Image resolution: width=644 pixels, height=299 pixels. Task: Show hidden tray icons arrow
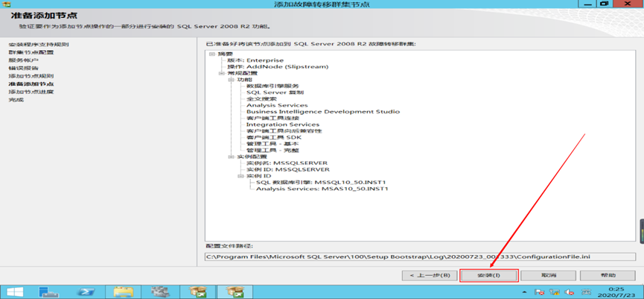point(526,292)
